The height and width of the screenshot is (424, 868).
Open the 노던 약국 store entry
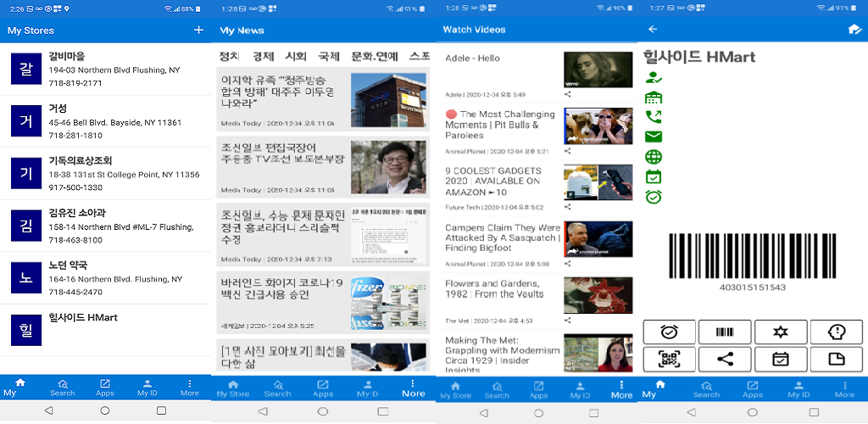(x=105, y=278)
